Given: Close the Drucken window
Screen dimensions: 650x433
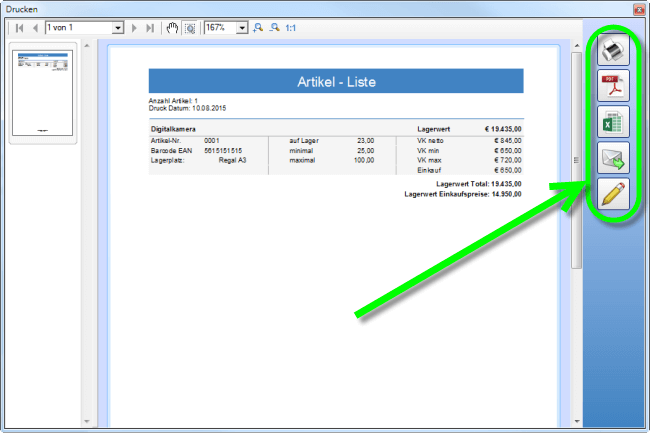Looking at the screenshot, I should [x=639, y=9].
